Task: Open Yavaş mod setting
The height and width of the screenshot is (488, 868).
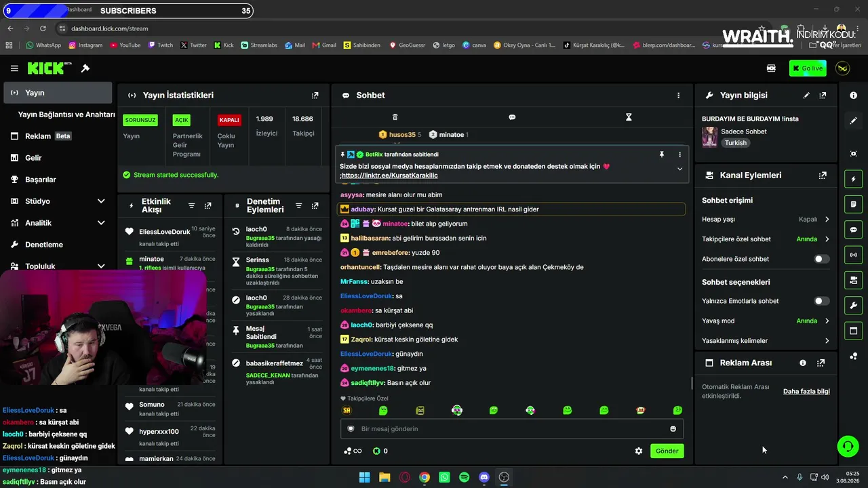Action: [766, 321]
